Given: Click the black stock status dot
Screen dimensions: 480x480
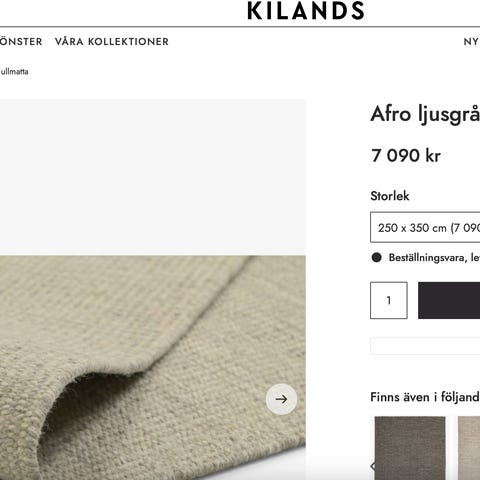Looking at the screenshot, I should click(376, 257).
